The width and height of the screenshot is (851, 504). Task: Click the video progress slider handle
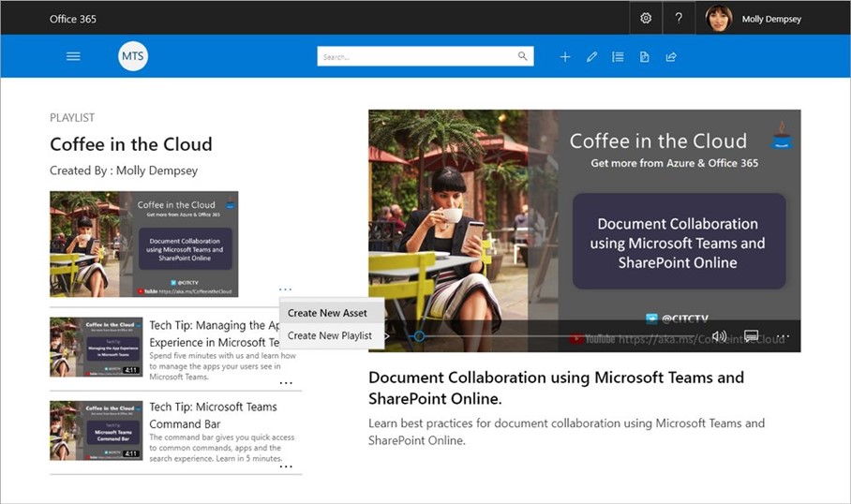(419, 336)
